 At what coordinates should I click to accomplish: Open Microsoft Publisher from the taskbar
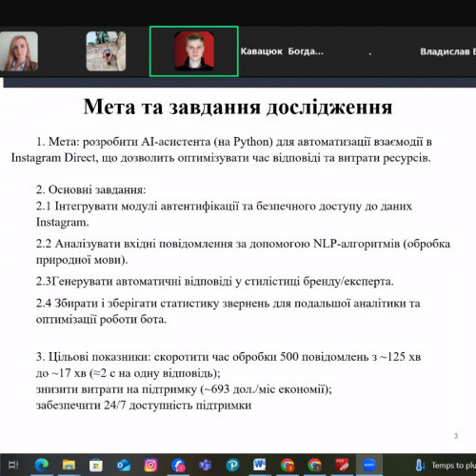point(232,466)
